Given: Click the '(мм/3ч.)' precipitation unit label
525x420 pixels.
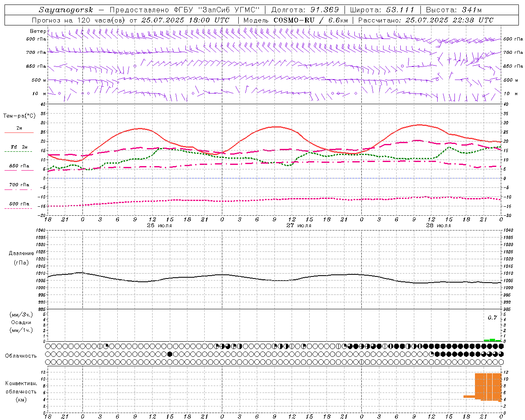Looking at the screenshot, I should (21, 315).
